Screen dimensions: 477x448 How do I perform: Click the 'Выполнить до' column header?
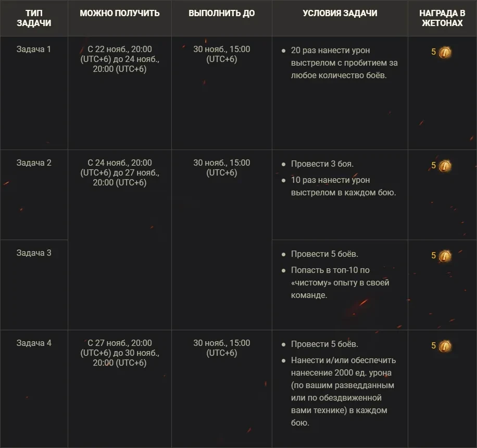[222, 13]
